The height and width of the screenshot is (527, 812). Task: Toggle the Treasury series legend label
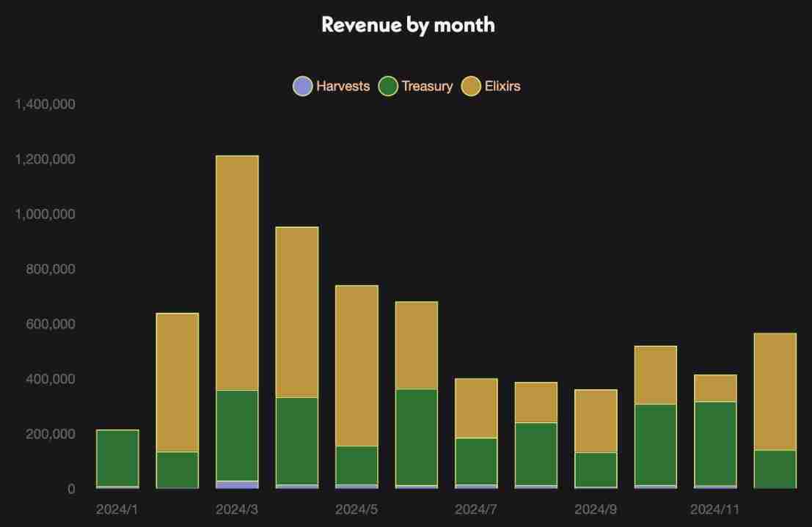tap(427, 86)
